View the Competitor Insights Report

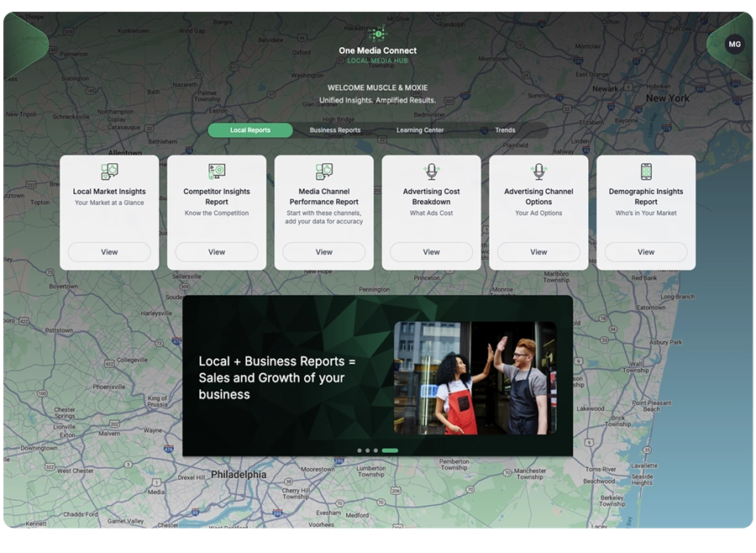click(x=217, y=252)
